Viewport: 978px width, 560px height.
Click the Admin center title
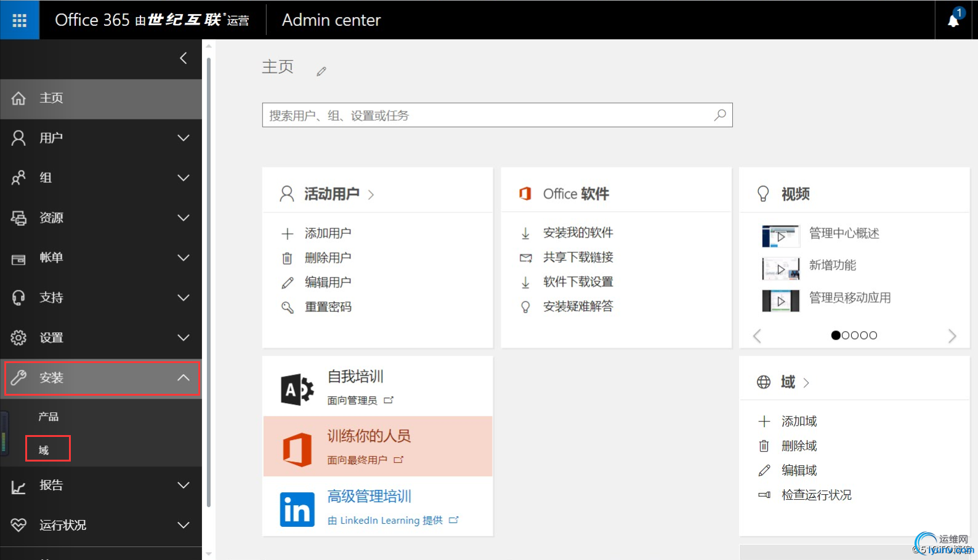(x=331, y=20)
